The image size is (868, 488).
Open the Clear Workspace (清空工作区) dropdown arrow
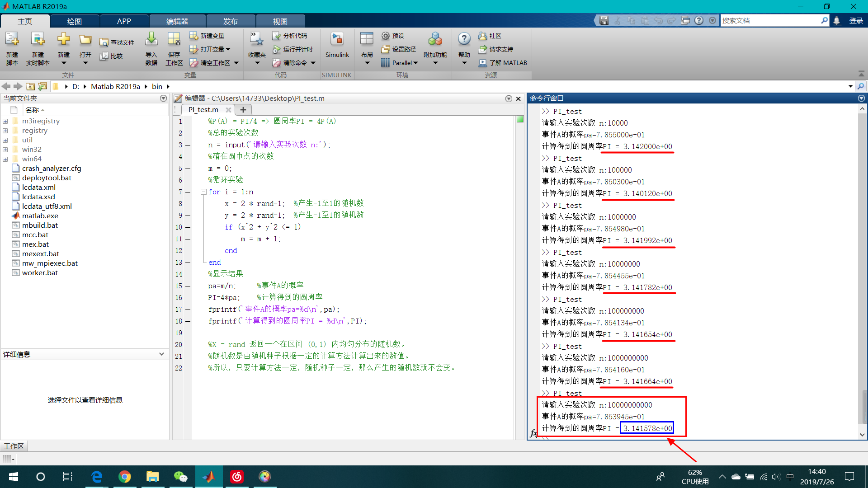tap(236, 63)
